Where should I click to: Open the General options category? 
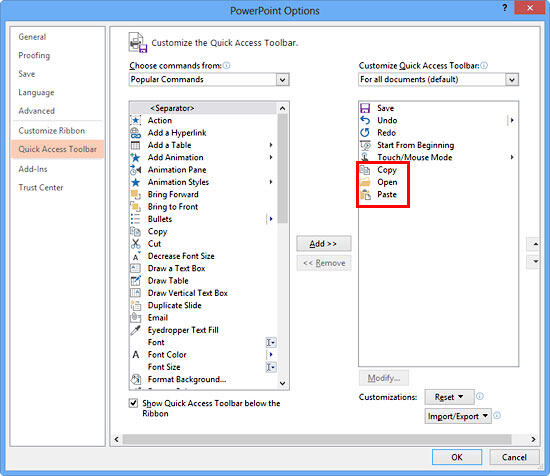click(32, 37)
